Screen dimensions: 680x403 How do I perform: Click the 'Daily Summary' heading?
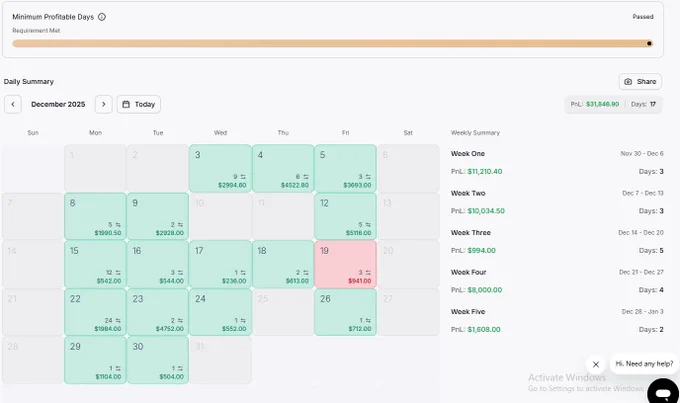point(29,82)
